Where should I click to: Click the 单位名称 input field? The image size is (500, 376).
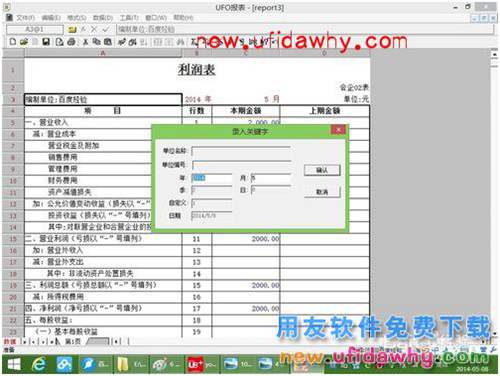pos(241,151)
